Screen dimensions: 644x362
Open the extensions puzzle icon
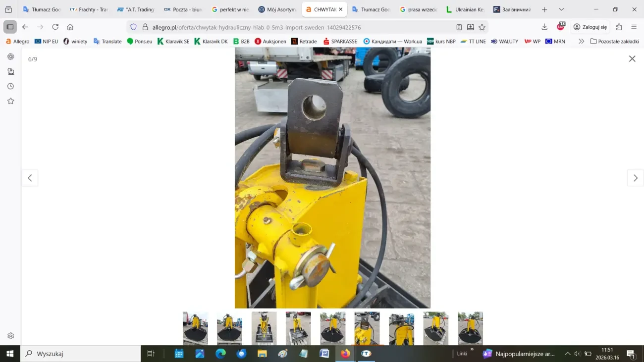pyautogui.click(x=619, y=27)
